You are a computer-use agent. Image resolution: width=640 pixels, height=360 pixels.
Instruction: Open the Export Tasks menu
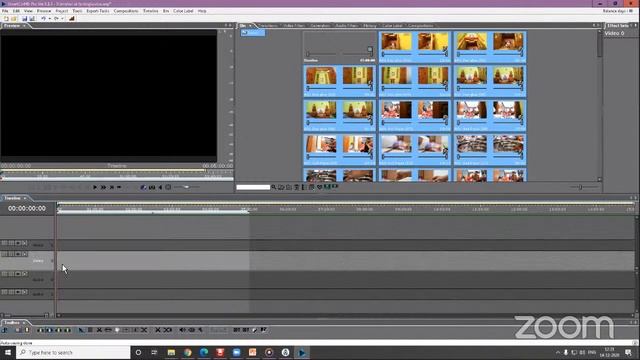point(98,11)
